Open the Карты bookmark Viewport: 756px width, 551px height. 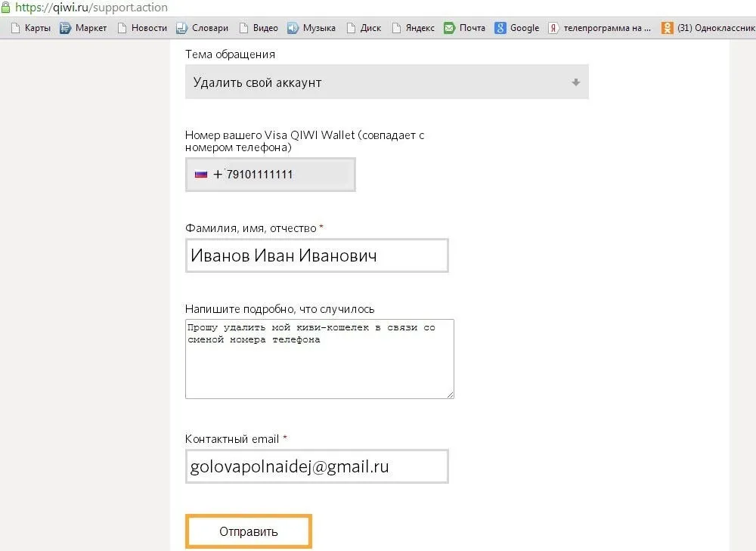coord(31,28)
